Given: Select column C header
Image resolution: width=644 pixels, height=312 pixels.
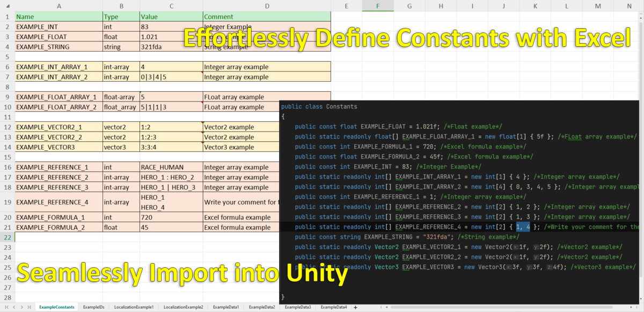Looking at the screenshot, I should tap(171, 6).
